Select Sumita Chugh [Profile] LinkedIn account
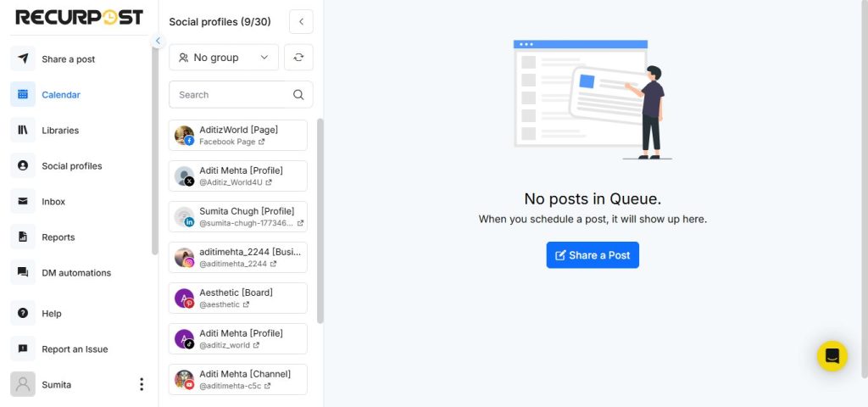The width and height of the screenshot is (868, 407). pyautogui.click(x=238, y=216)
